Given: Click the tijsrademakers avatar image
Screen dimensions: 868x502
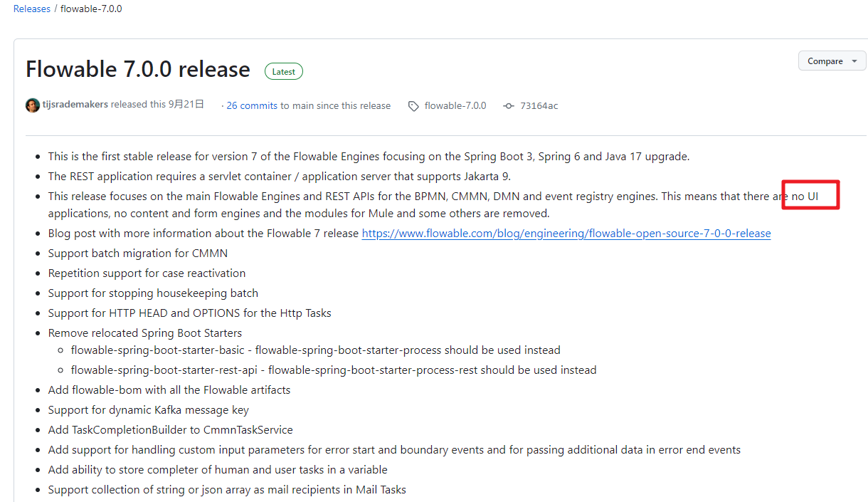Looking at the screenshot, I should 33,105.
